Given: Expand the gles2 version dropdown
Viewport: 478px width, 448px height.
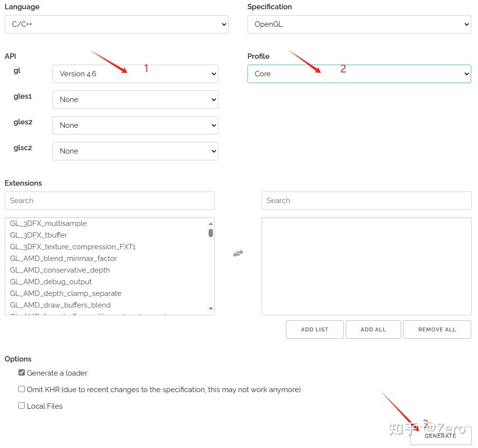Looking at the screenshot, I should (x=135, y=125).
